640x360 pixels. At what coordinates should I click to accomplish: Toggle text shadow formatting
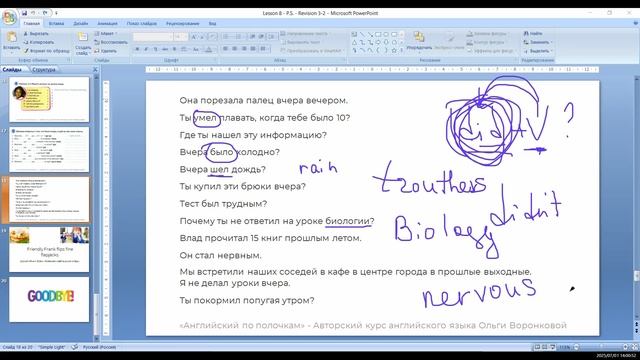point(174,49)
